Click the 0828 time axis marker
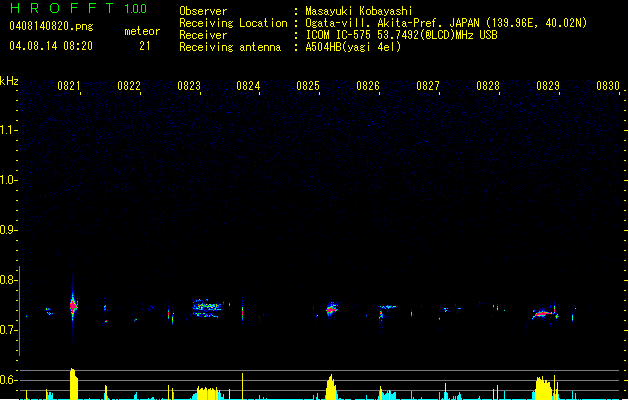This screenshot has height=400, width=629. pyautogui.click(x=488, y=86)
